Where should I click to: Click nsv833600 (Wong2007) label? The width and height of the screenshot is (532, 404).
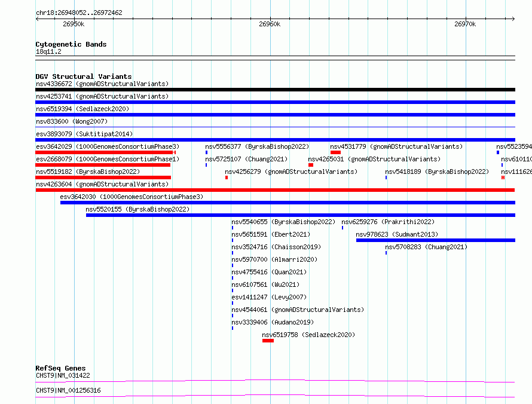(72, 121)
